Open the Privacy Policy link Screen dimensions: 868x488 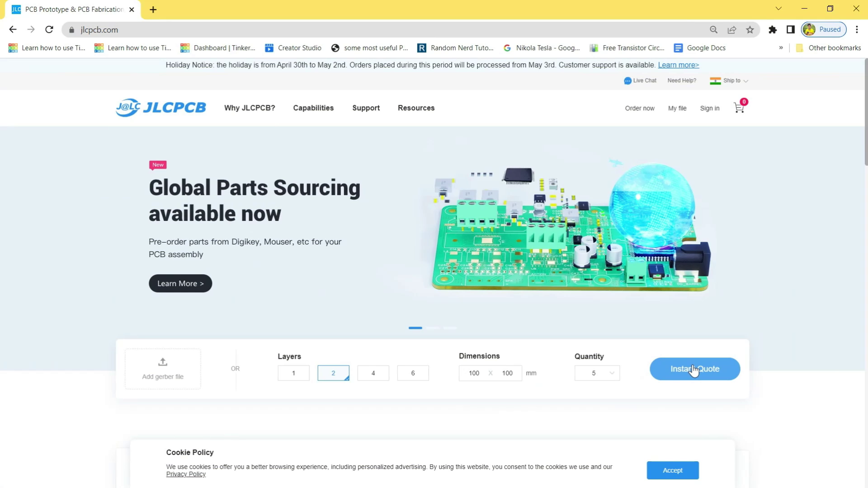(x=186, y=474)
